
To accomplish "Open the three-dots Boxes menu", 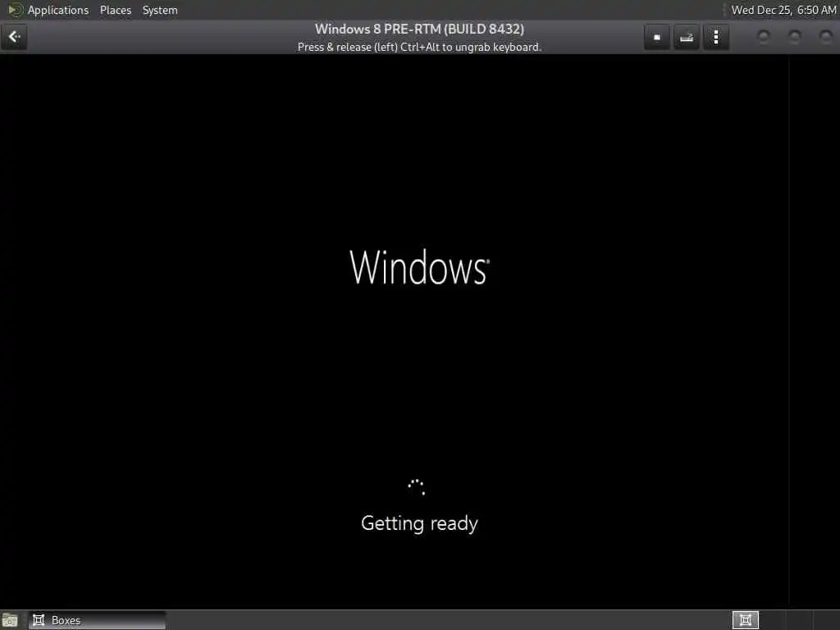I will [x=715, y=37].
